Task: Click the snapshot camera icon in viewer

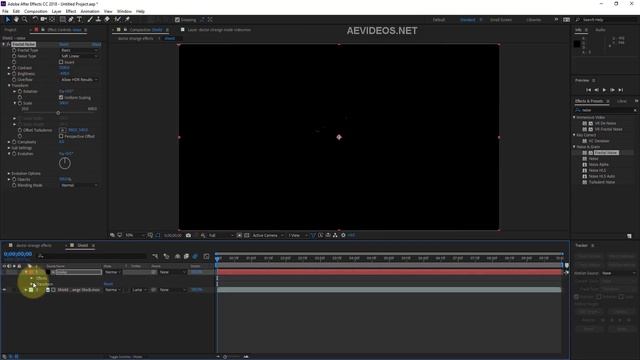Action: [188, 236]
